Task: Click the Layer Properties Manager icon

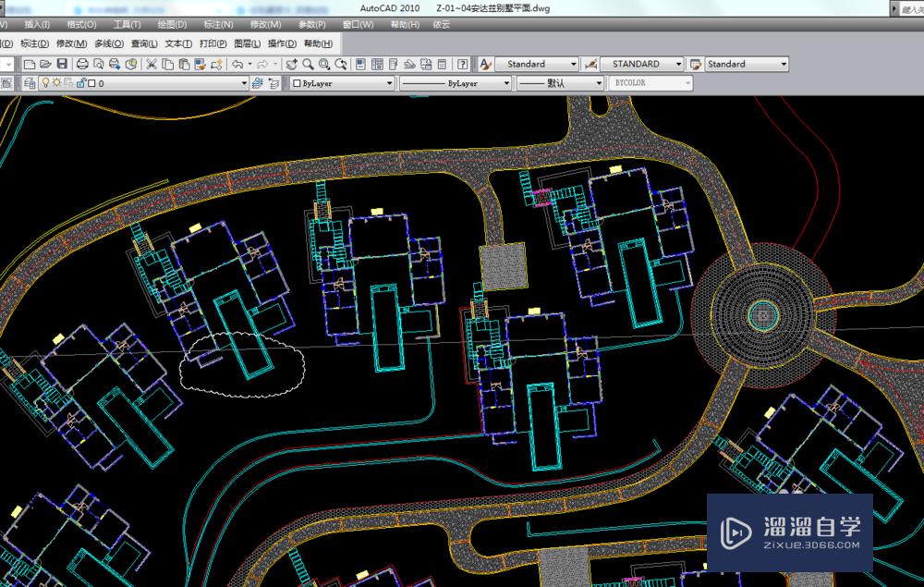Action: (29, 83)
